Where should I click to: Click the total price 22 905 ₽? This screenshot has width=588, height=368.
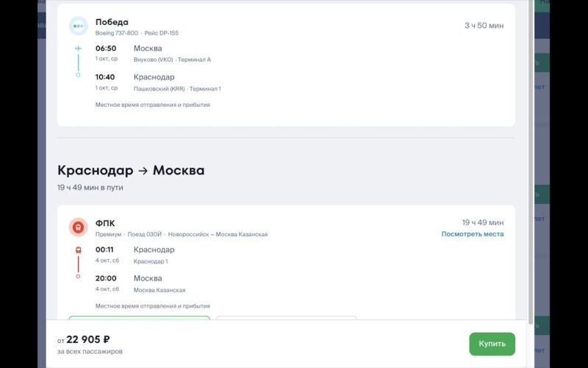[88, 339]
